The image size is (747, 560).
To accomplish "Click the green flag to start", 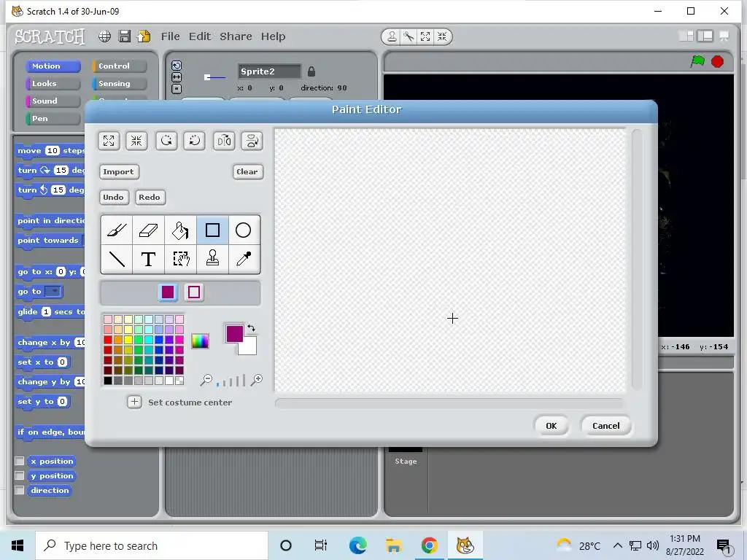I will click(x=697, y=61).
